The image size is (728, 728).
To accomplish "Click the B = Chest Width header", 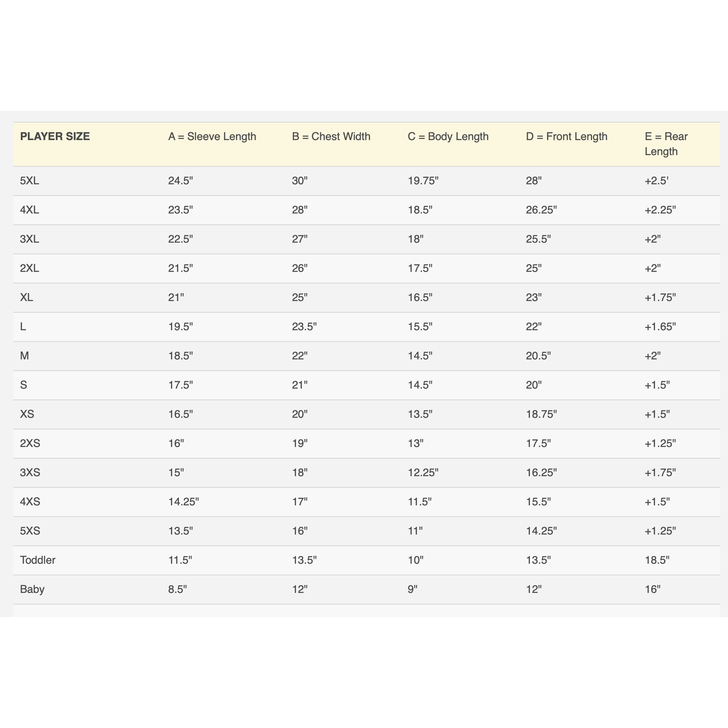I will (x=331, y=137).
